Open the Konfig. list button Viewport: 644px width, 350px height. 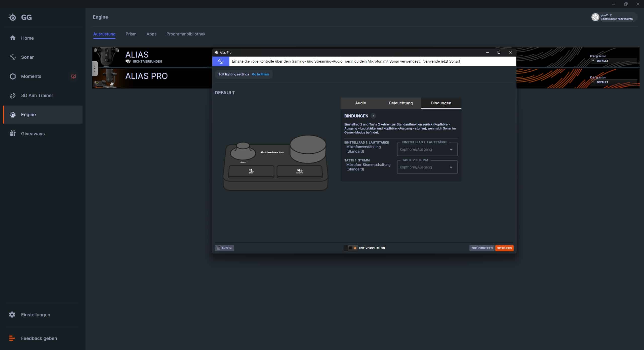pos(224,248)
